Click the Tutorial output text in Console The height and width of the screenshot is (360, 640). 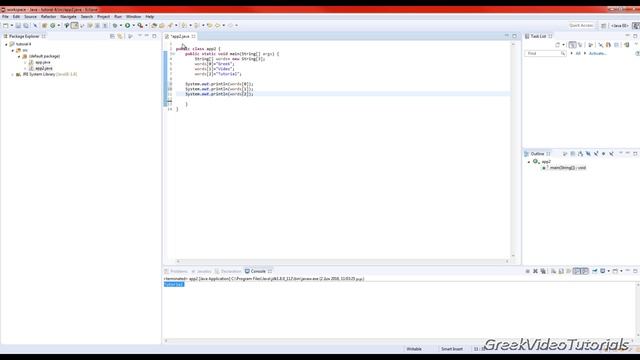point(174,284)
